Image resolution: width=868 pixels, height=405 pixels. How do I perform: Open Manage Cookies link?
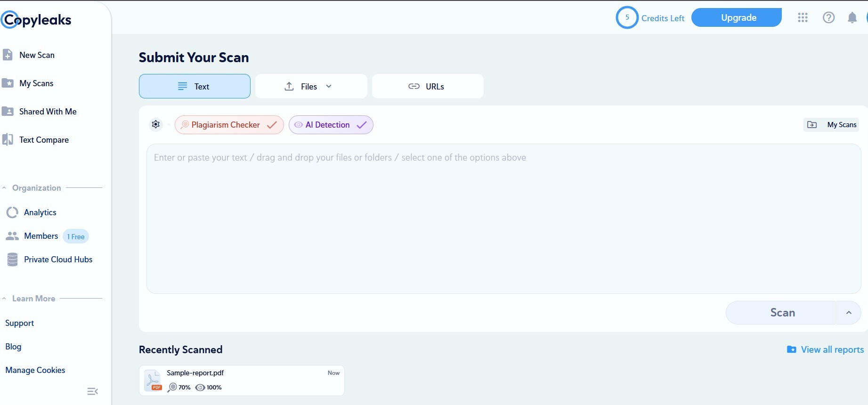[35, 370]
